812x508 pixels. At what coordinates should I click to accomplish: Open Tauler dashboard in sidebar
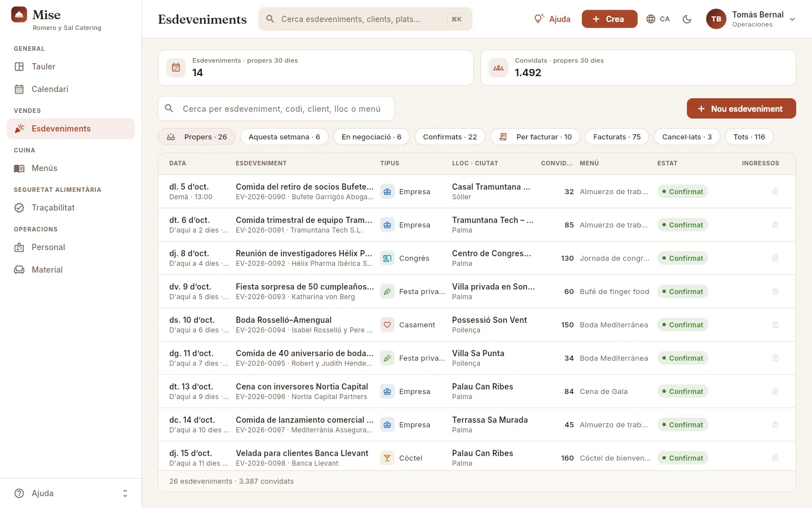point(70,67)
